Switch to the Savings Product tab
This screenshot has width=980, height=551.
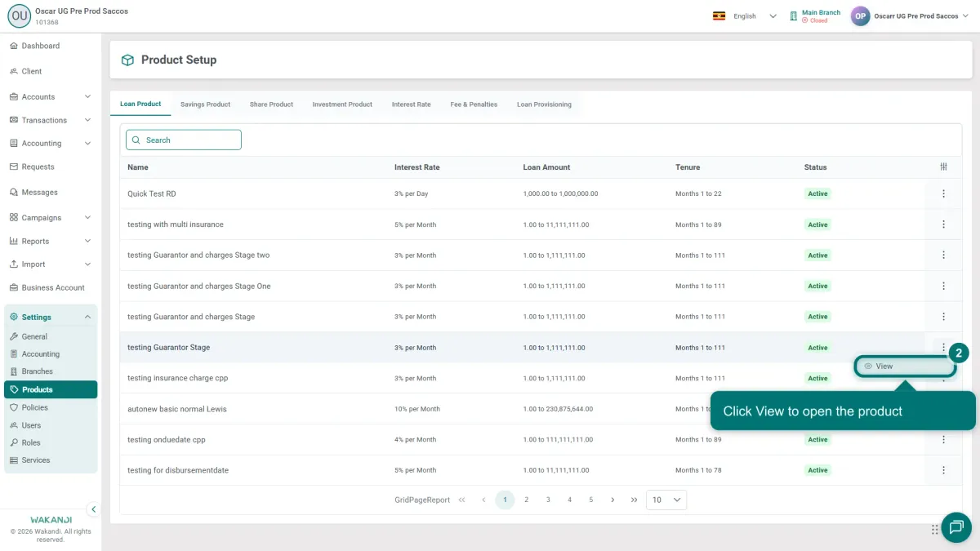pyautogui.click(x=206, y=104)
